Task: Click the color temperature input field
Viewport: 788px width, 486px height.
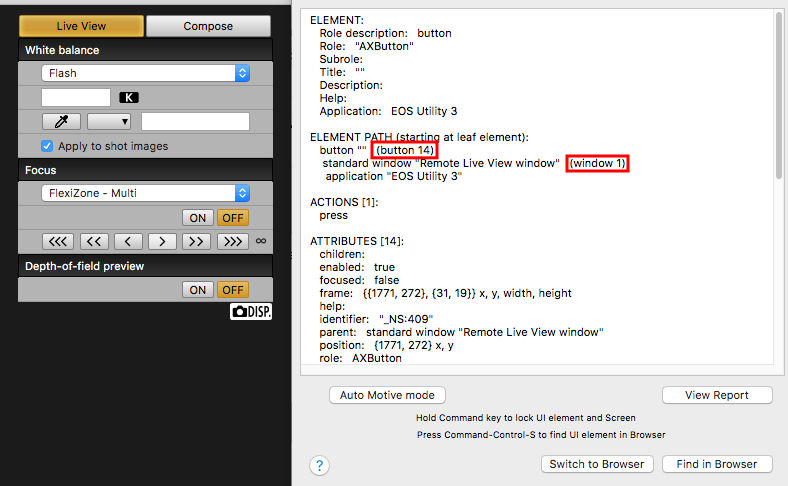Action: [76, 97]
